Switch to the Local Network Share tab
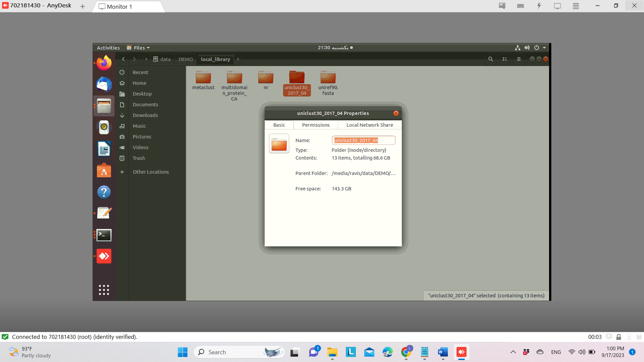 [x=369, y=125]
